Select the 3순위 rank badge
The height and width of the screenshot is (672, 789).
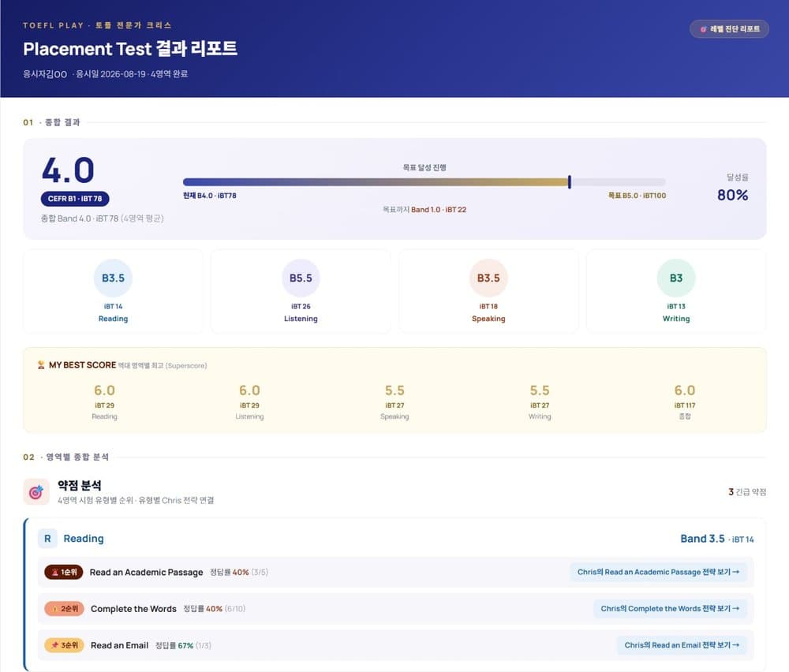point(65,645)
